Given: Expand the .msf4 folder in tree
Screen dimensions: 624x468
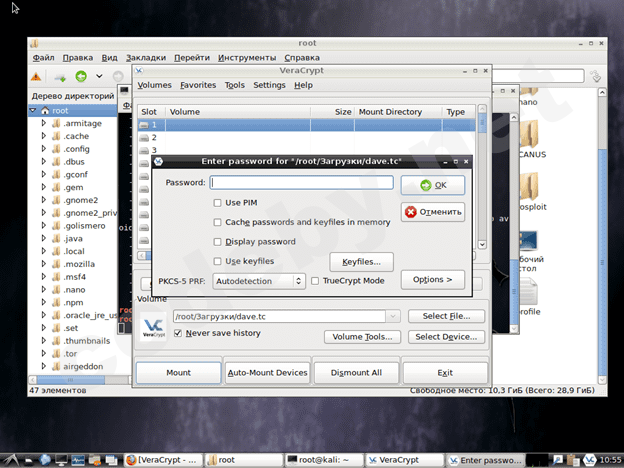Looking at the screenshot, I should point(44,277).
